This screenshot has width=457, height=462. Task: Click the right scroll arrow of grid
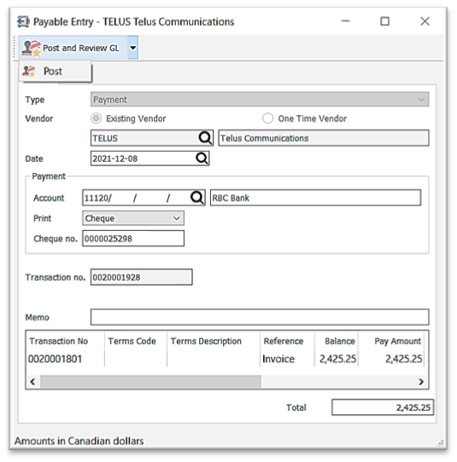[421, 381]
